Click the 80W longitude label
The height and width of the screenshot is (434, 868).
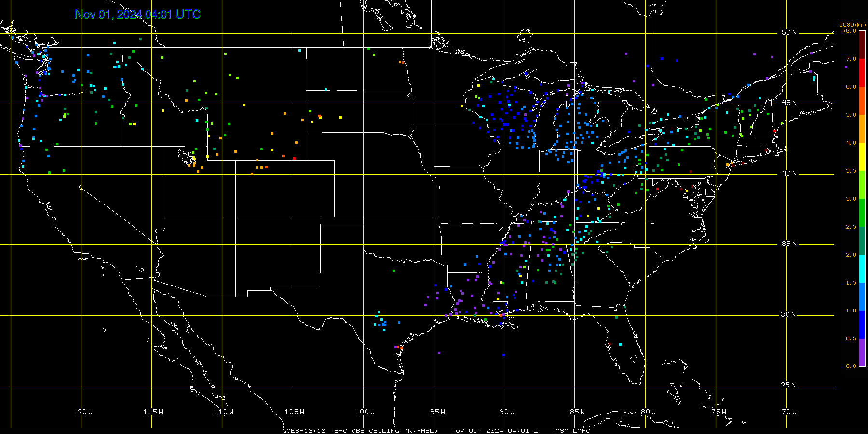coord(649,412)
